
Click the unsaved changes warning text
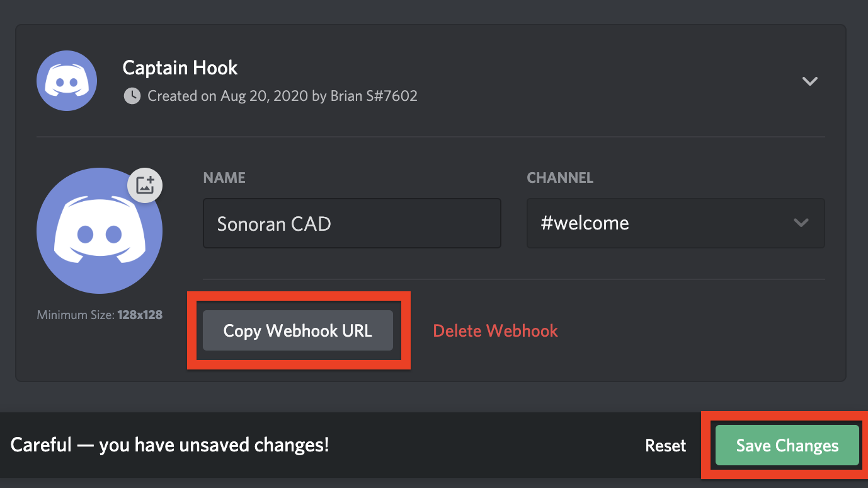(x=170, y=445)
